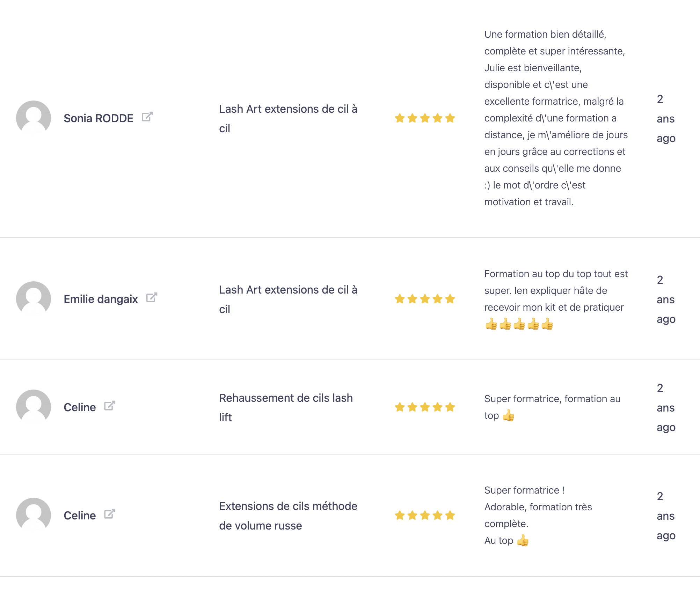This screenshot has width=700, height=599.
Task: Click star rating on Emilie dangaix's review
Action: pos(425,299)
